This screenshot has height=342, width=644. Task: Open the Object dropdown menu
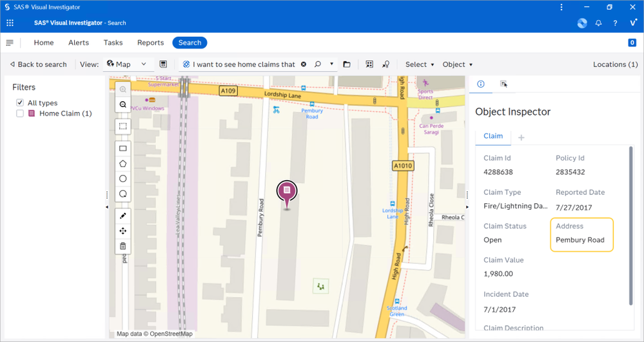pyautogui.click(x=457, y=64)
